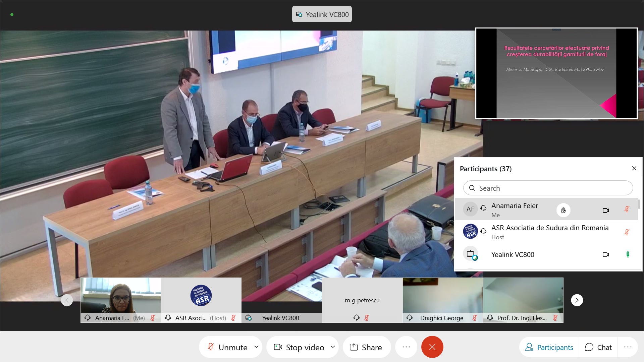
Task: Open panel options ellipsis beside Chat
Action: [x=628, y=347]
